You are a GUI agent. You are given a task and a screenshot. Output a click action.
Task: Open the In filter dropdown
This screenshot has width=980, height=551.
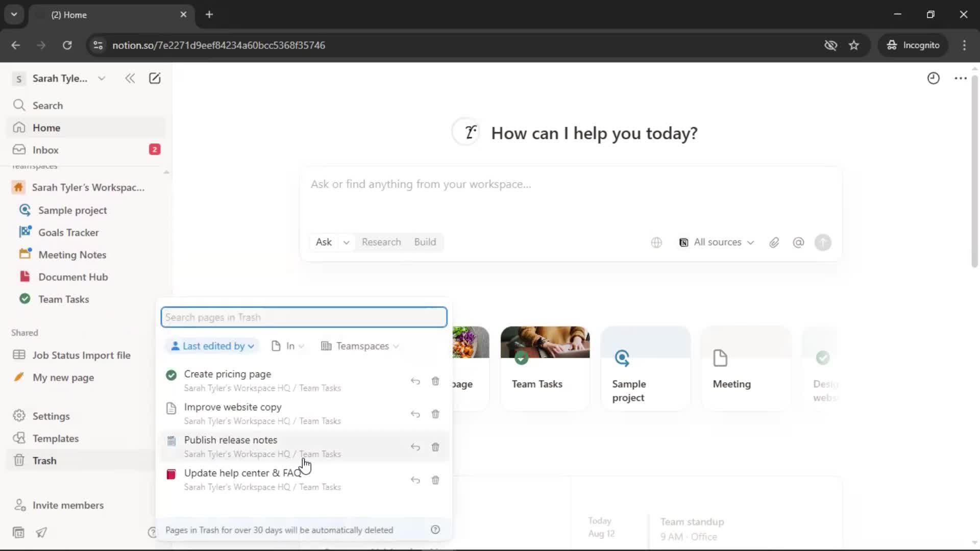(x=288, y=346)
